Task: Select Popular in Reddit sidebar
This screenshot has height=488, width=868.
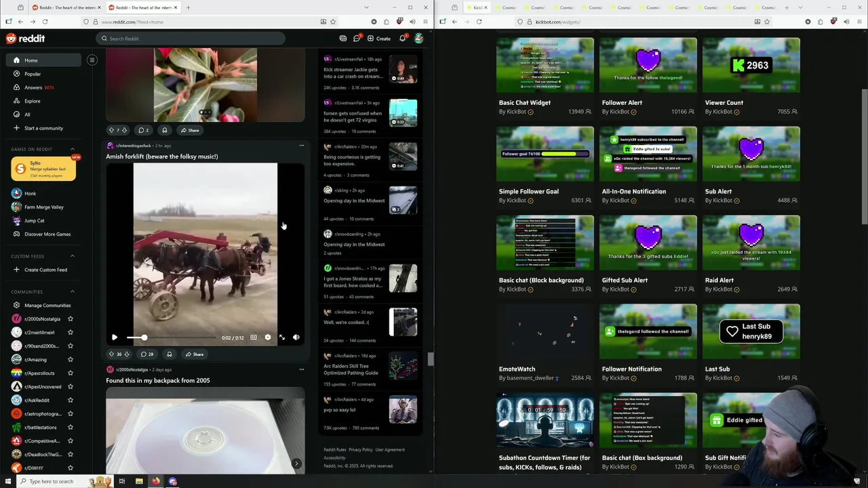Action: (43, 74)
